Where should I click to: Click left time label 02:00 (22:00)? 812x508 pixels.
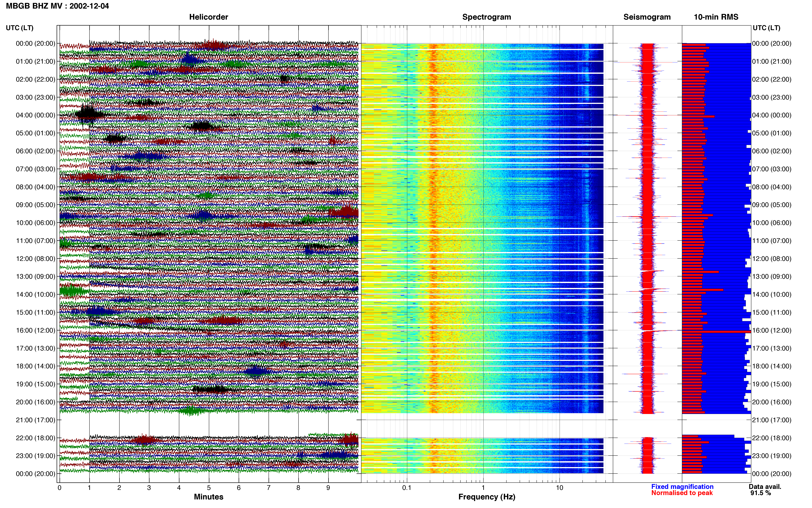[36, 79]
